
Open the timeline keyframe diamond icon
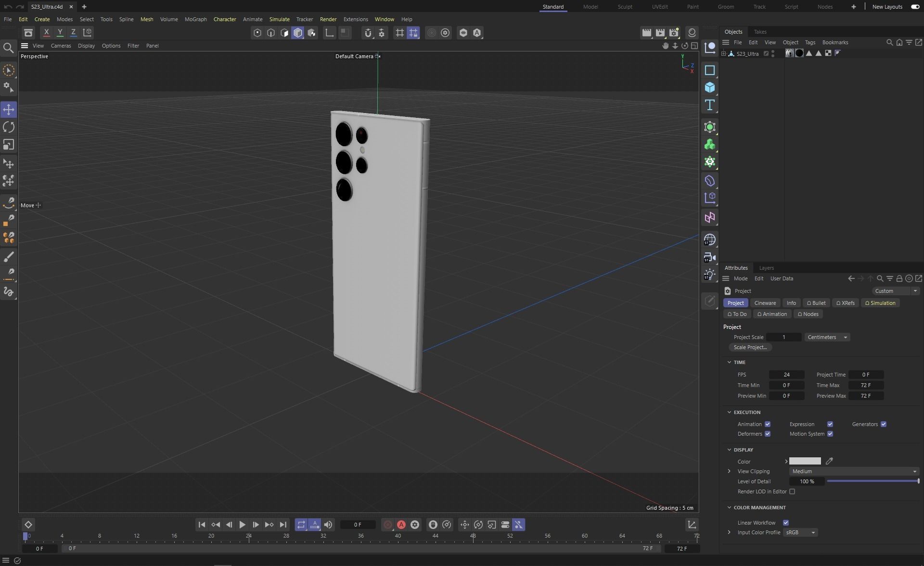pyautogui.click(x=28, y=525)
